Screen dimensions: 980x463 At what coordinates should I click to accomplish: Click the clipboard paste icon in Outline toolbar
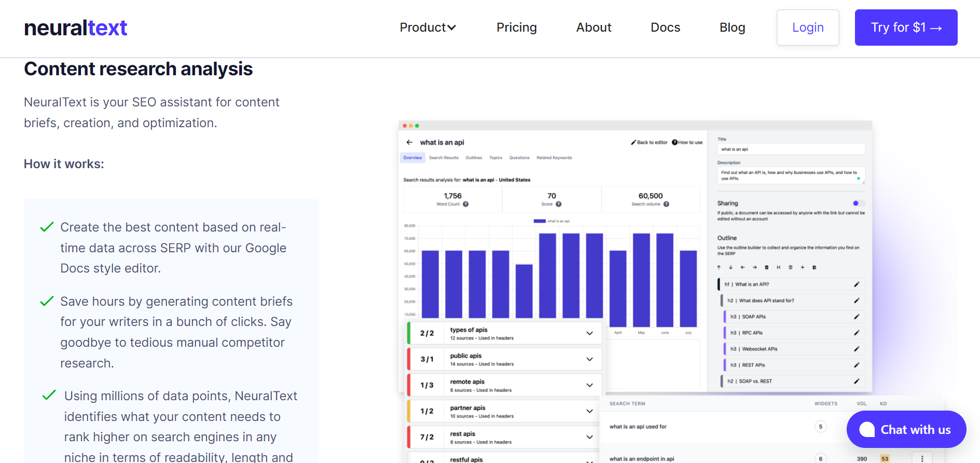tap(814, 267)
